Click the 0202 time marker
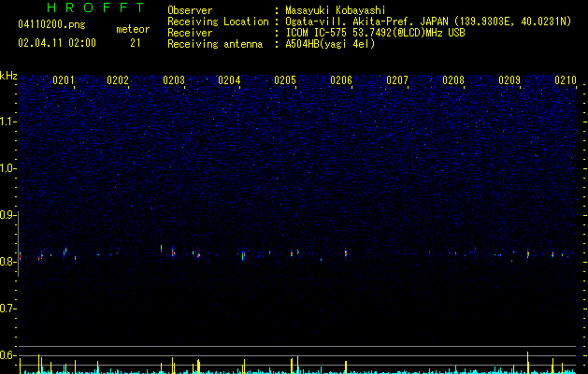The height and width of the screenshot is (374, 588). 118,80
